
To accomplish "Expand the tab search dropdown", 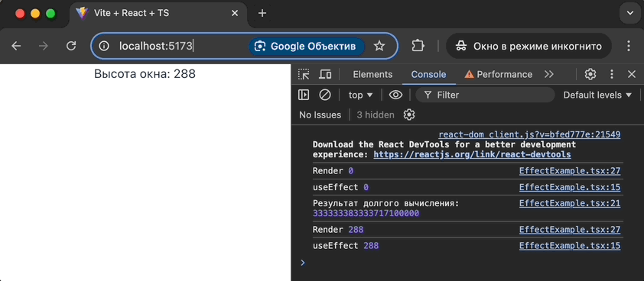I will click(630, 13).
